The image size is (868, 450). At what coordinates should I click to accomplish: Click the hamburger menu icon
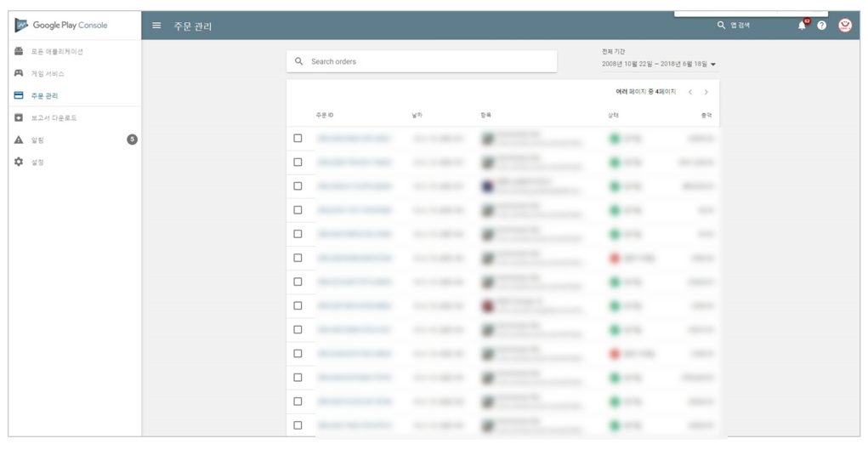point(156,26)
